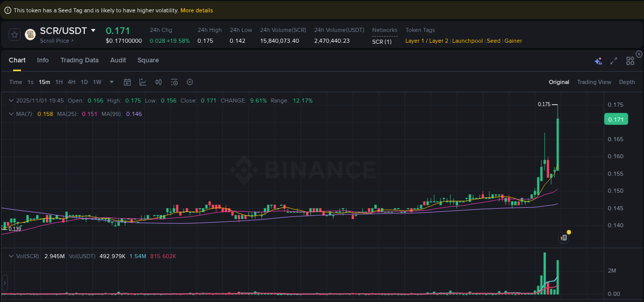This screenshot has height=302, width=644.
Task: Expand chart with the fullscreen arrows icon
Action: [614, 61]
